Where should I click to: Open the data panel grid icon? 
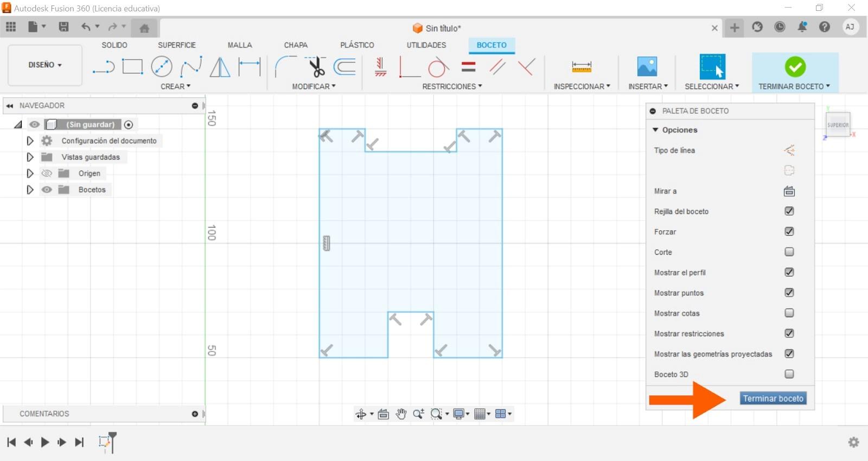point(11,27)
